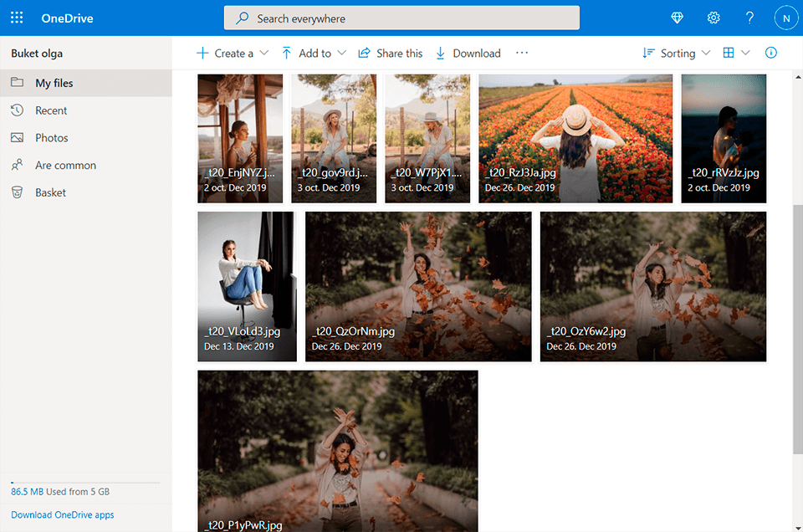Open thumbnail _t20_RzJ3Ja.jpg flower field
803x532 pixels.
click(x=575, y=138)
